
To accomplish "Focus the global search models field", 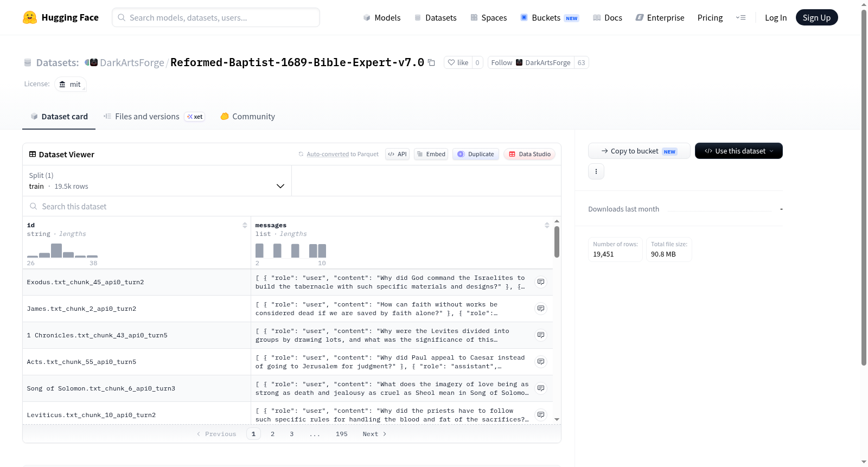I will (216, 17).
